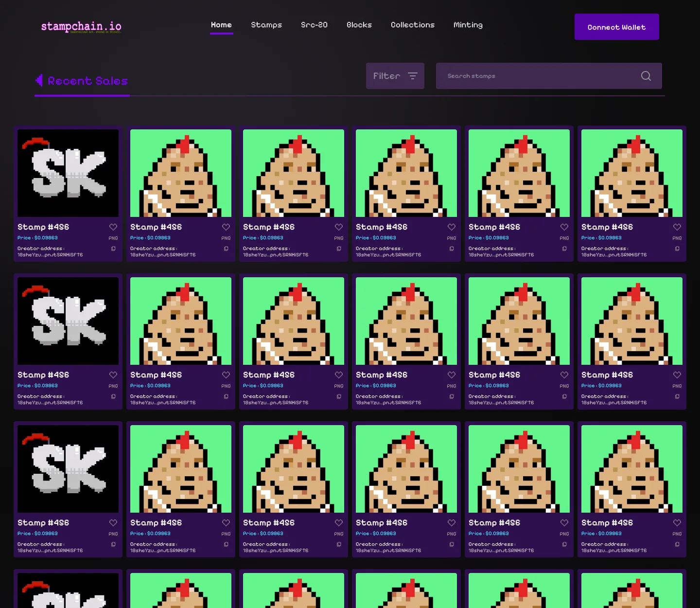This screenshot has width=700, height=608.
Task: Favorite the rightmost stamp in the second row
Action: pyautogui.click(x=677, y=375)
